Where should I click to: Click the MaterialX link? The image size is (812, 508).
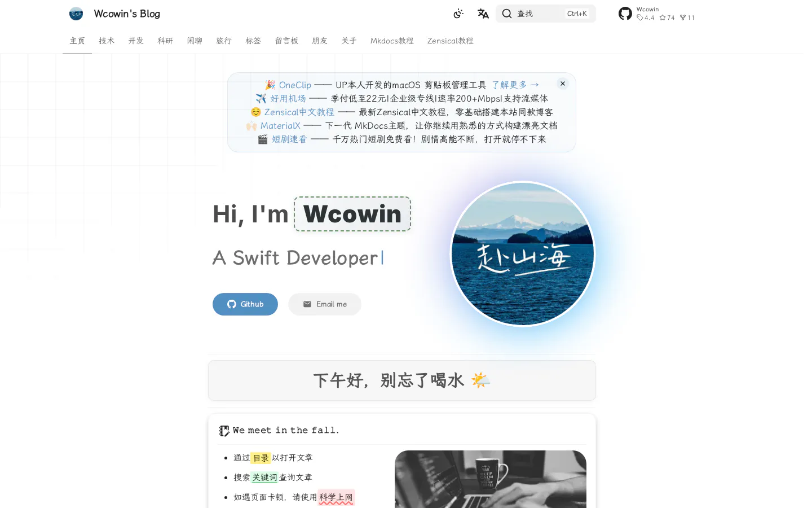click(x=280, y=125)
